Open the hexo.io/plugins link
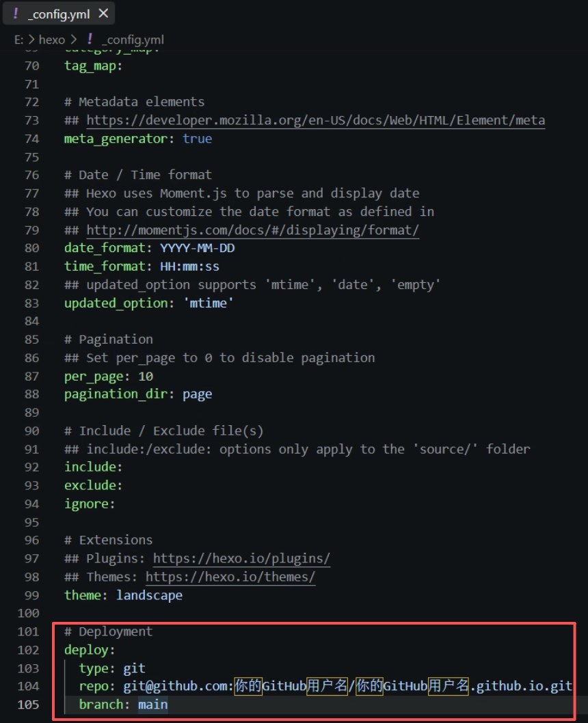588x723 pixels. 241,558
